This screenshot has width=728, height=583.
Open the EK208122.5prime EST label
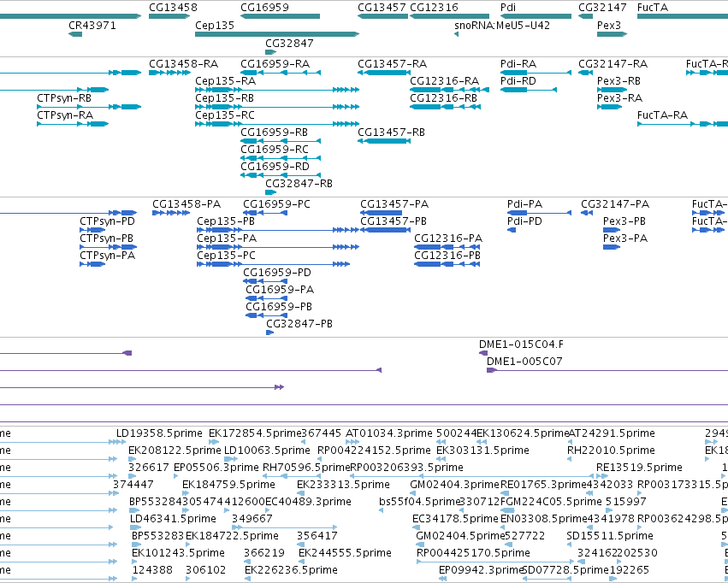point(175,450)
